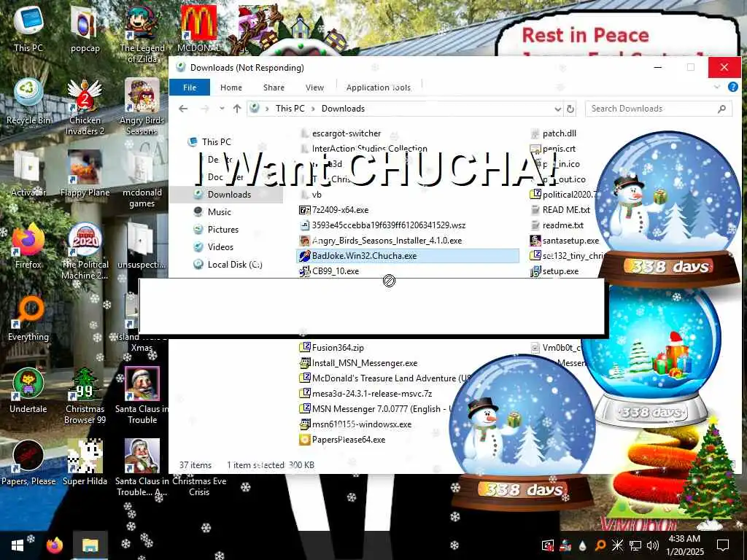Open the recent locations dropdown arrow

[x=222, y=109]
